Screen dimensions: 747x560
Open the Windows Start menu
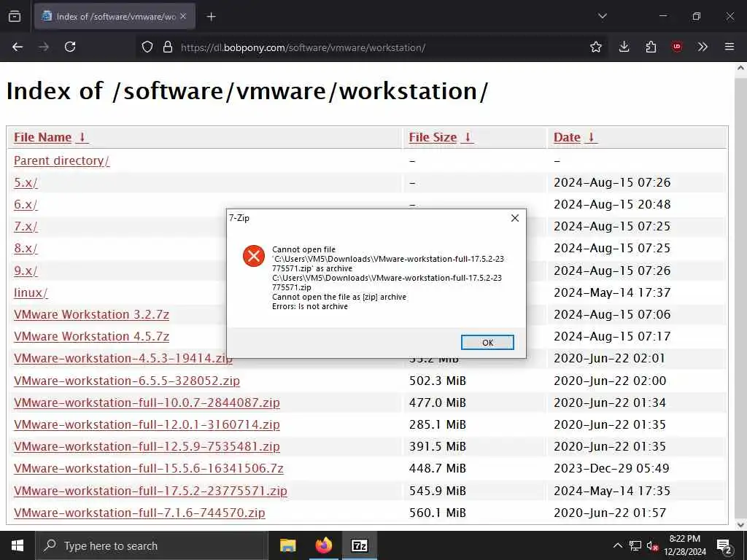coord(18,545)
